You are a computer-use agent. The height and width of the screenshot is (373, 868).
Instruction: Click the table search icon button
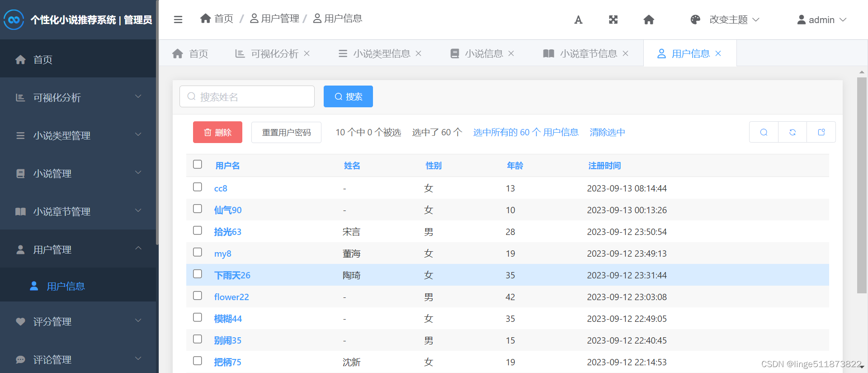click(x=764, y=132)
